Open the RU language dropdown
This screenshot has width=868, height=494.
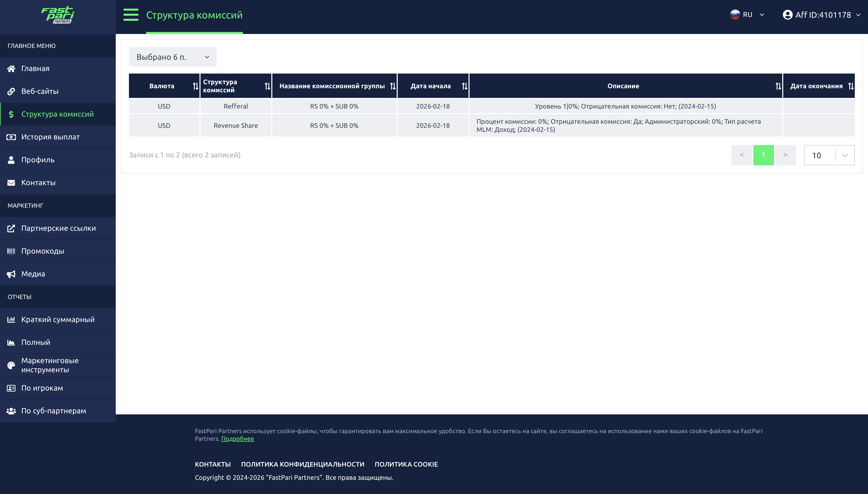coord(747,15)
